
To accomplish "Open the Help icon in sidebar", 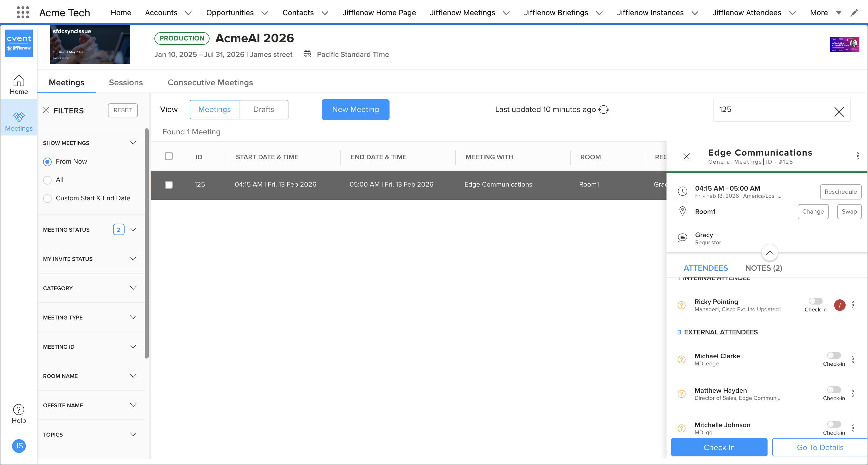I will [x=19, y=410].
